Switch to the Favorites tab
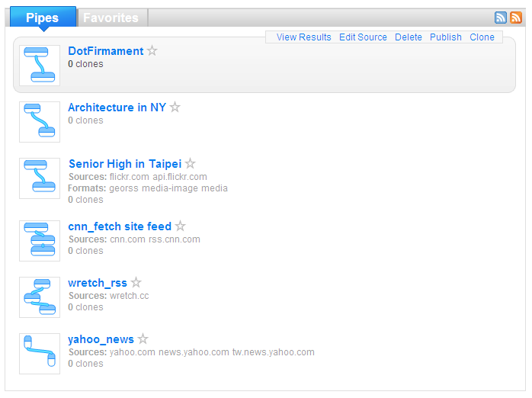 pos(111,18)
